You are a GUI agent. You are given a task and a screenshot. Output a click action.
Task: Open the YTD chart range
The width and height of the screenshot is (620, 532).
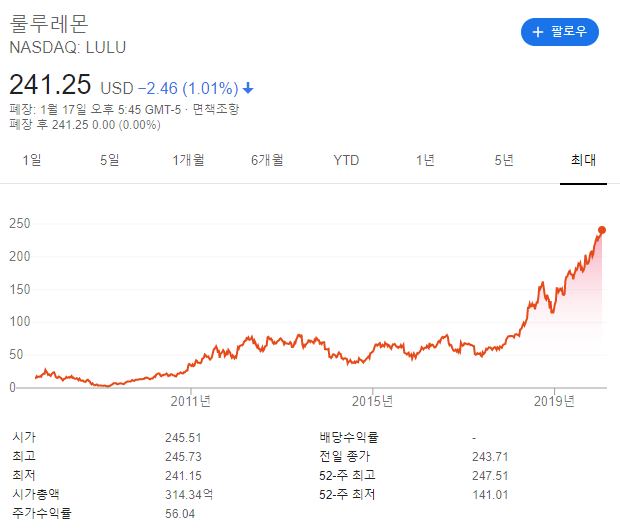click(x=346, y=160)
